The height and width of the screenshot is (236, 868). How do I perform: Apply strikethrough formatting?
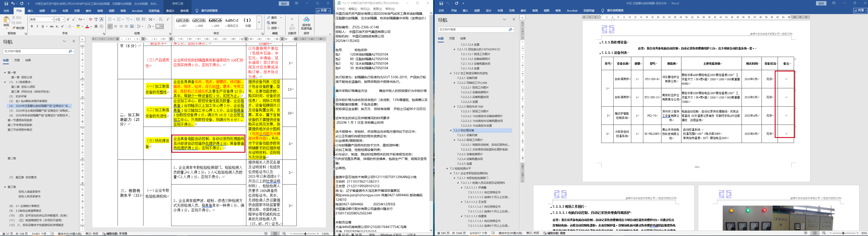click(52, 26)
